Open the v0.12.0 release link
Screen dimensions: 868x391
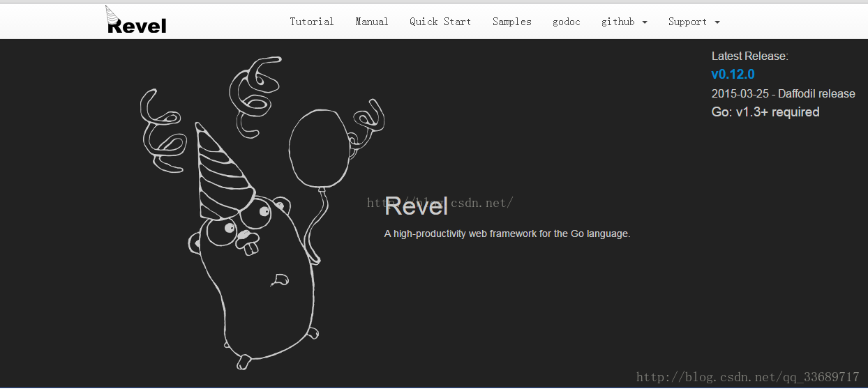tap(733, 75)
